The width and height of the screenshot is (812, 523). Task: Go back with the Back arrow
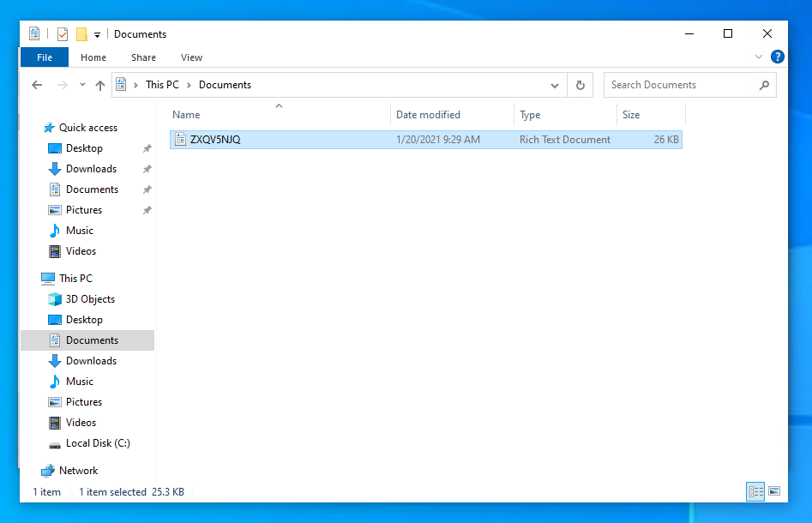pyautogui.click(x=37, y=85)
